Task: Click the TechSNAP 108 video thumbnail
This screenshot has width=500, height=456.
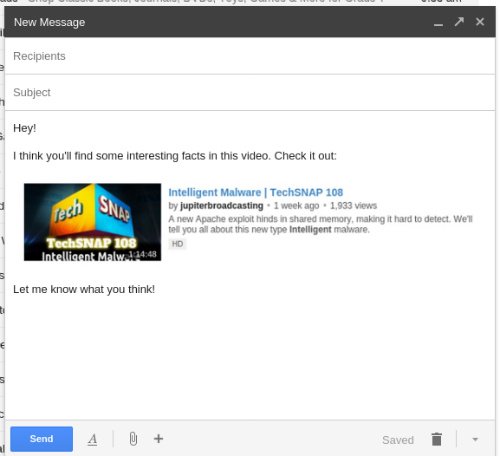Action: coord(92,222)
